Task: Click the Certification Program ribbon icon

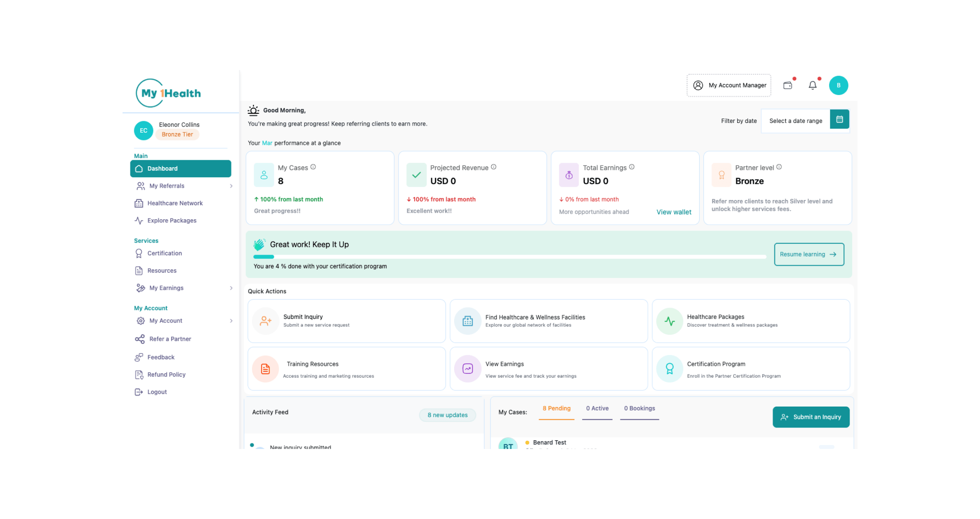Action: coord(669,369)
